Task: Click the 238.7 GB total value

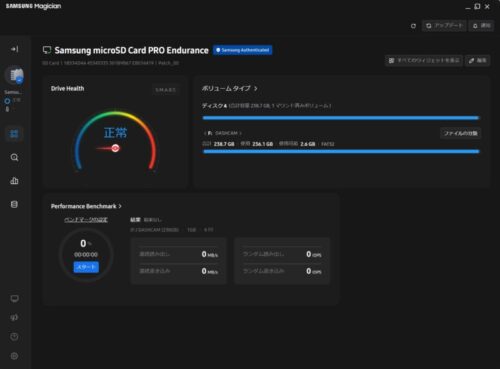Action: tap(224, 144)
